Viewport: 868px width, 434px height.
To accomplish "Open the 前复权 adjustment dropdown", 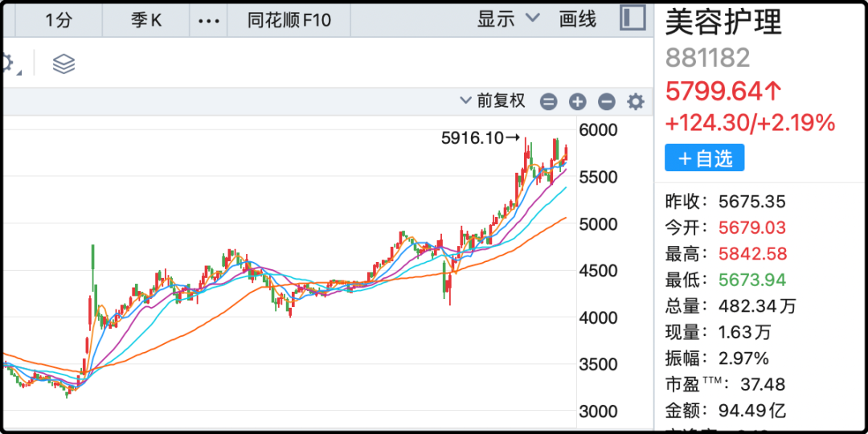I will pyautogui.click(x=493, y=100).
